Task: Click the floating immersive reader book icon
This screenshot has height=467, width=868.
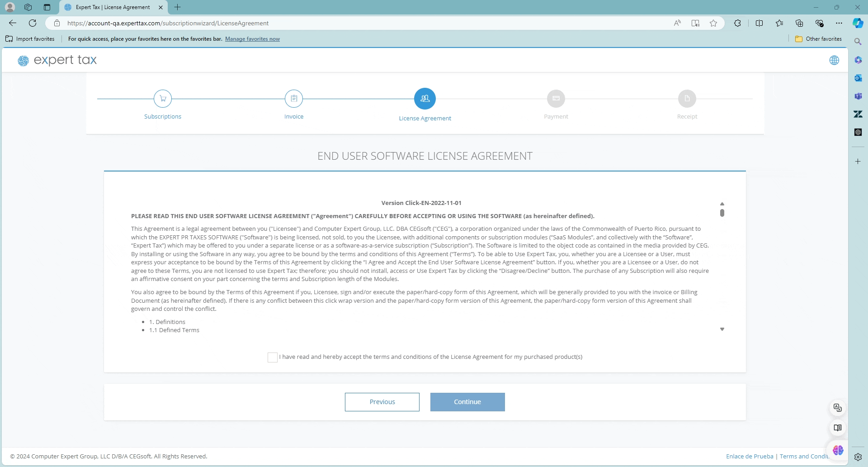Action: [838, 428]
